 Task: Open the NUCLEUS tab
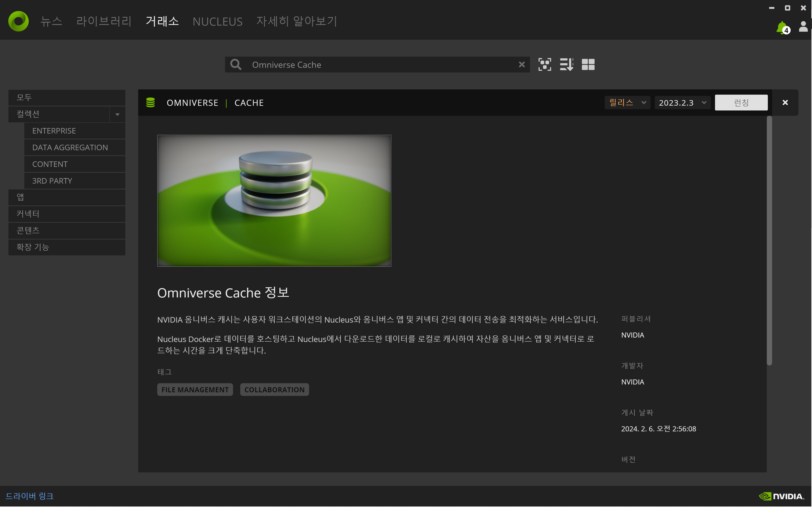[217, 22]
